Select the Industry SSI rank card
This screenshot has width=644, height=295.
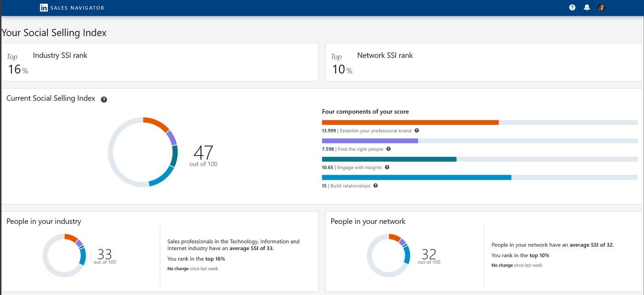(x=160, y=62)
